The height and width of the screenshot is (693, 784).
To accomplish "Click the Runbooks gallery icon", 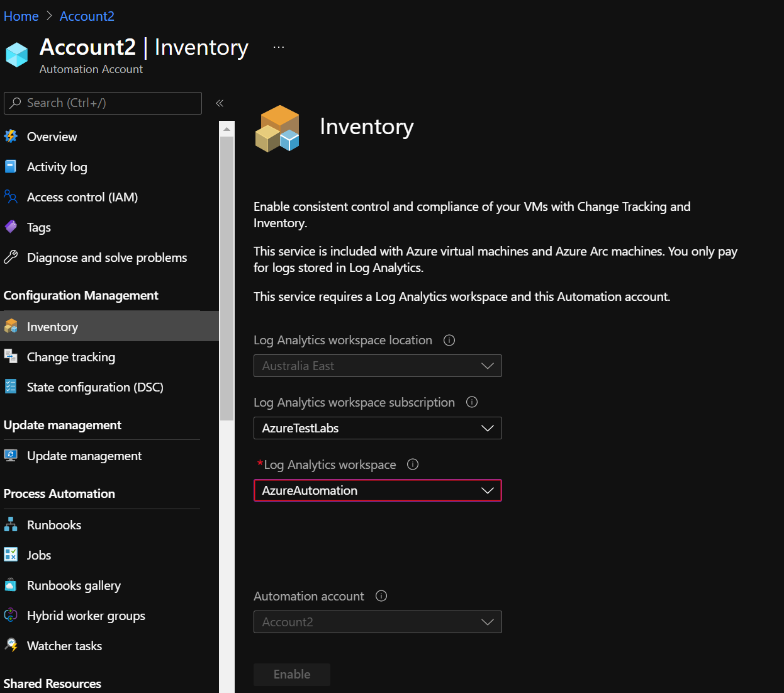I will [11, 585].
